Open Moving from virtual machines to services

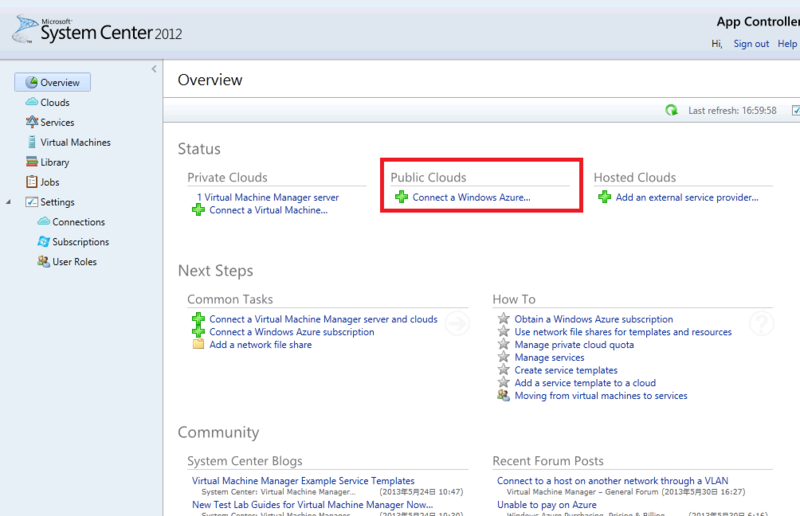601,396
